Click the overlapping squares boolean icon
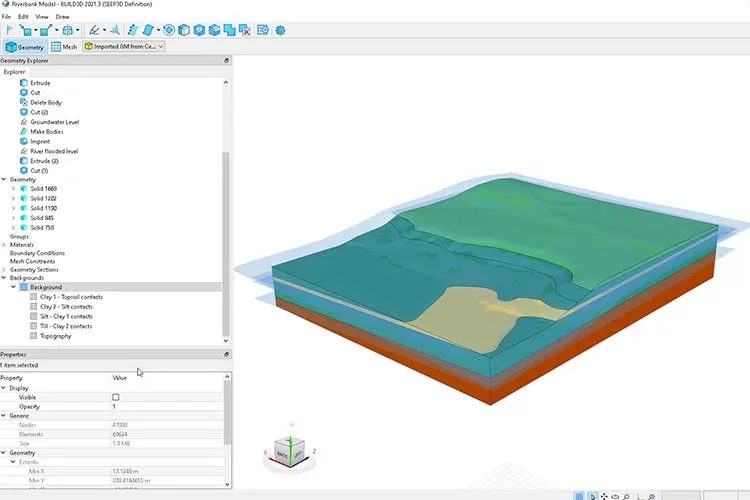This screenshot has width=750, height=500. [230, 30]
